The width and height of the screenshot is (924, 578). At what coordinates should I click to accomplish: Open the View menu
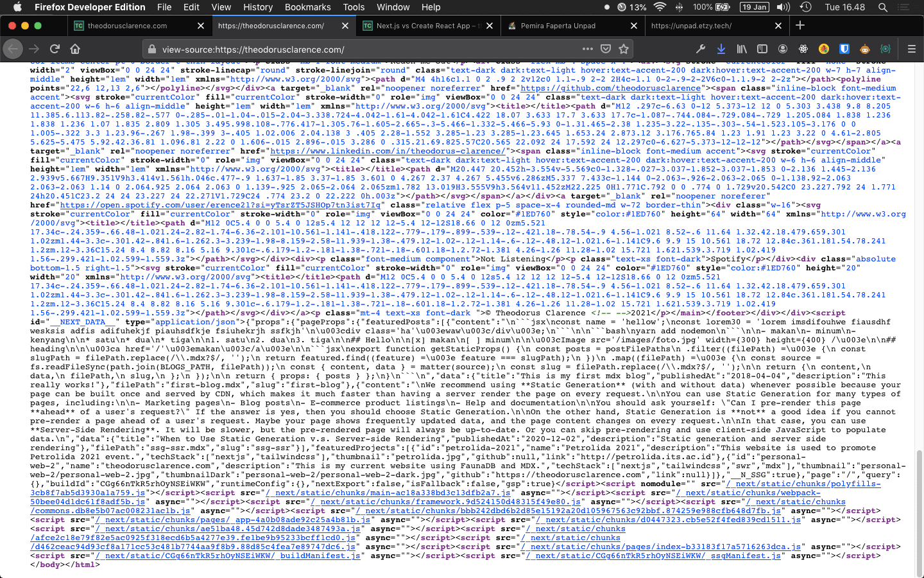pos(221,7)
